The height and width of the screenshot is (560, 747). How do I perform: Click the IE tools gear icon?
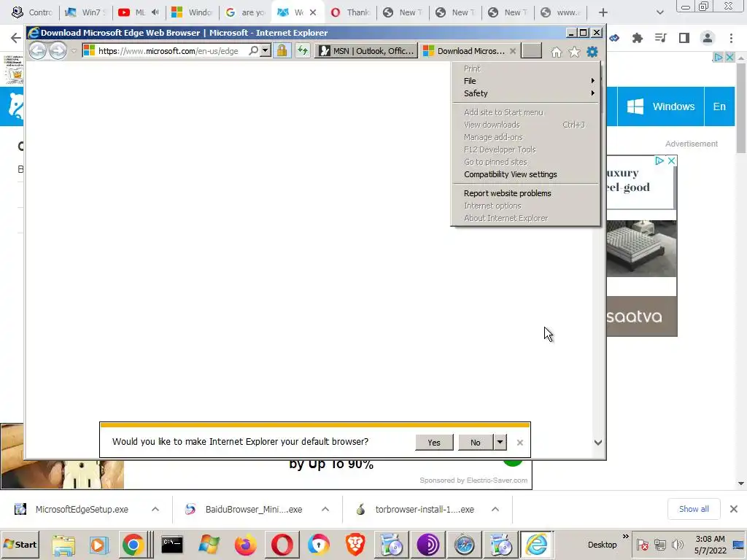click(592, 52)
